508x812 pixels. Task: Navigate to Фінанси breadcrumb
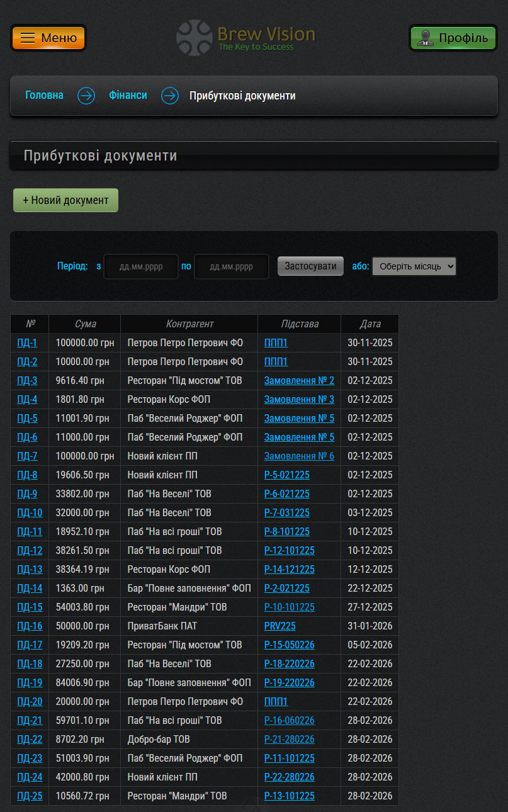tap(128, 96)
